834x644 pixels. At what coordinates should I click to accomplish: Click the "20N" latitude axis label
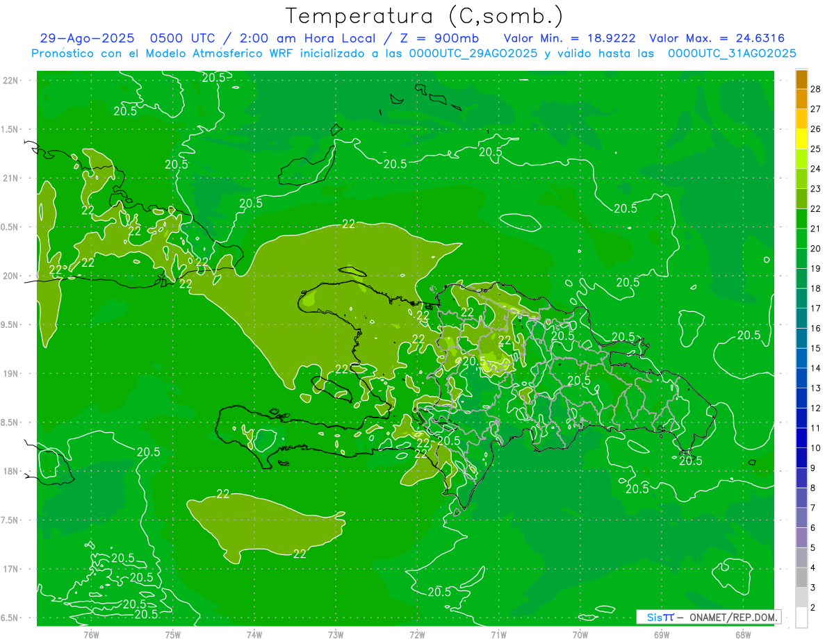tap(10, 276)
